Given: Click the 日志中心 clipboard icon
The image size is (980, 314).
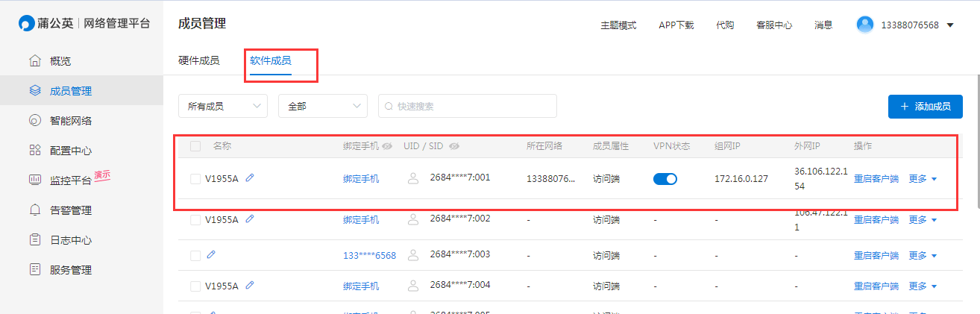Looking at the screenshot, I should coord(34,240).
